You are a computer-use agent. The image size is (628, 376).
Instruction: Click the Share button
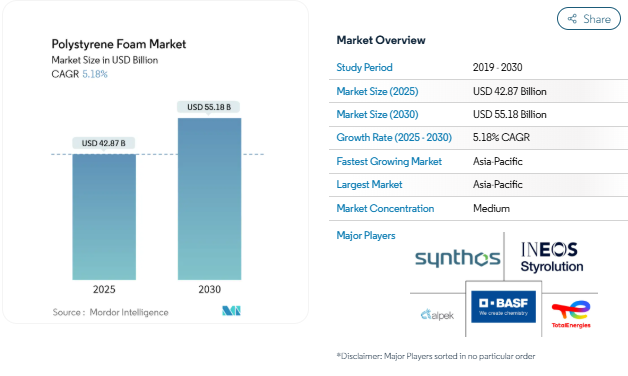(x=588, y=18)
